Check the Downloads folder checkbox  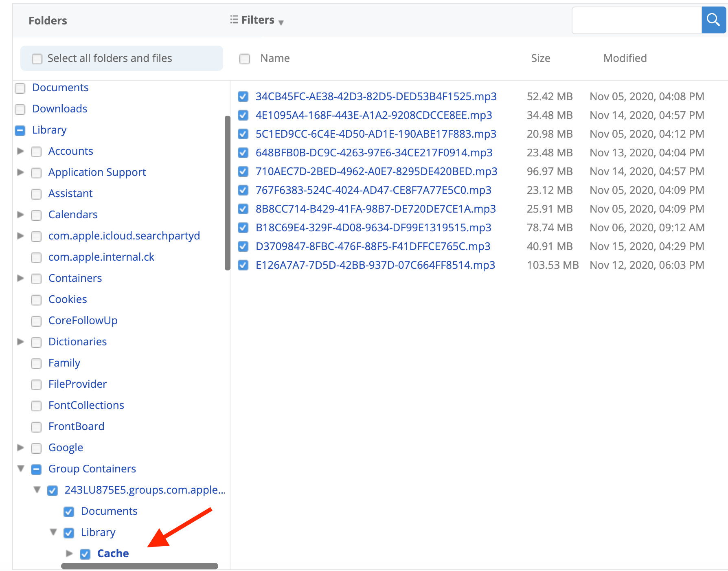[20, 109]
